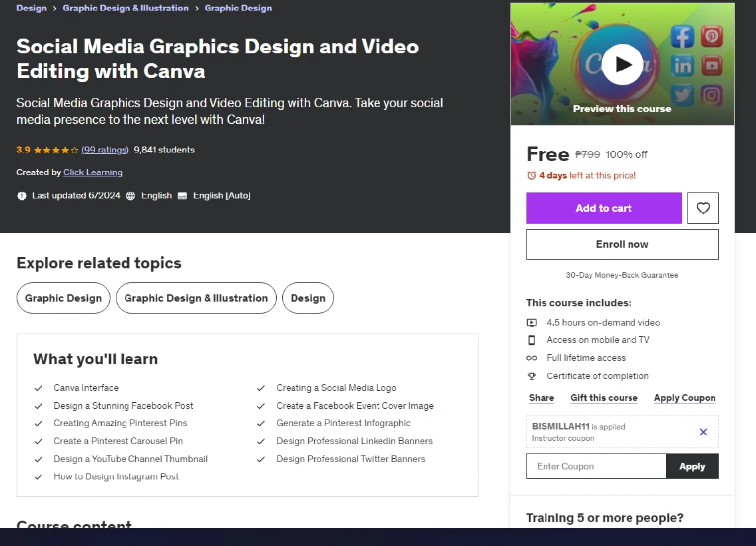Click the mobile device access icon

point(531,340)
